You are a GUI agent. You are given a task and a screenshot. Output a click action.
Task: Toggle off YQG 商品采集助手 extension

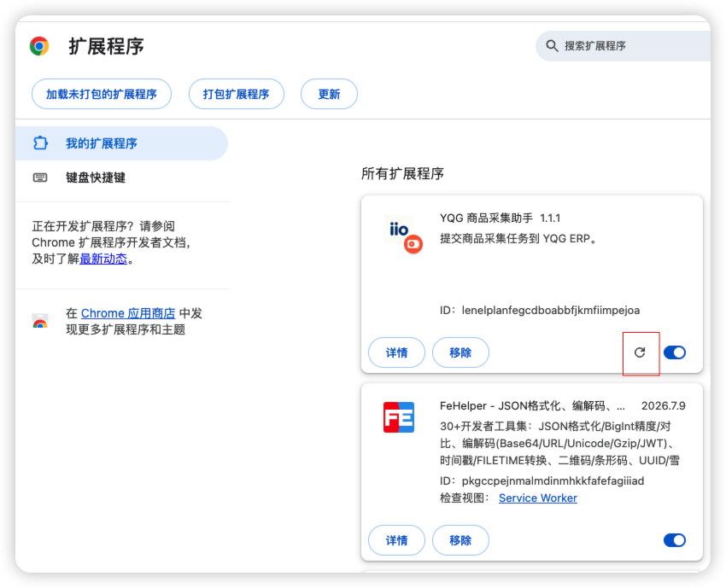pyautogui.click(x=675, y=352)
